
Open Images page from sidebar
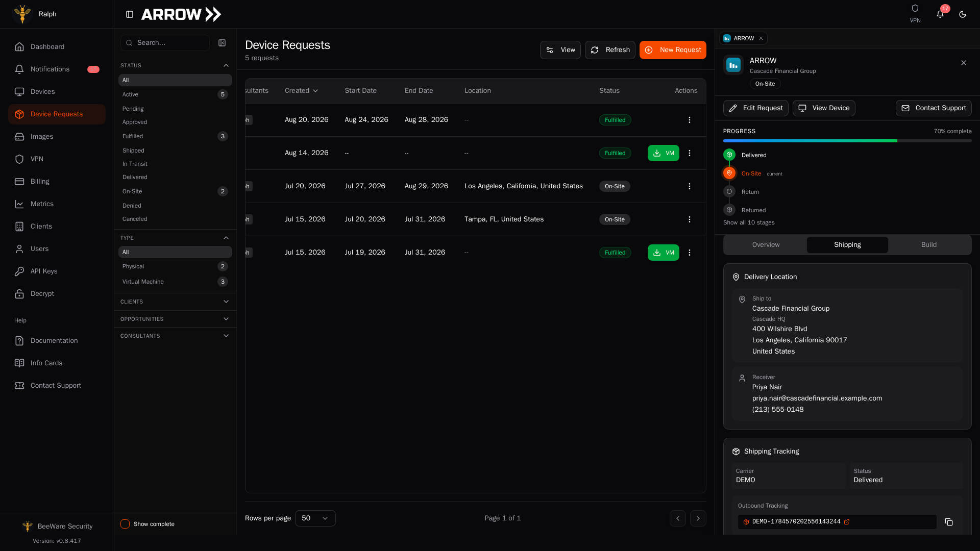(57, 137)
